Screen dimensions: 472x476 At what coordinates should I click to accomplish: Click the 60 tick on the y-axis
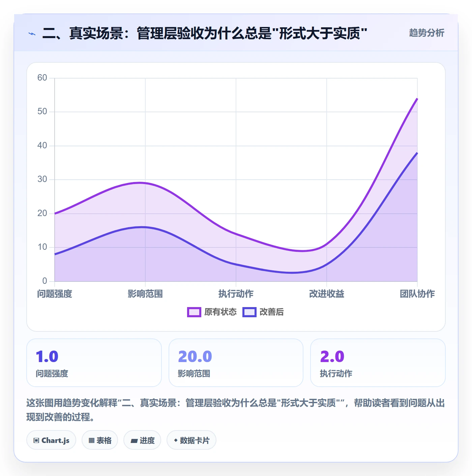[x=42, y=78]
